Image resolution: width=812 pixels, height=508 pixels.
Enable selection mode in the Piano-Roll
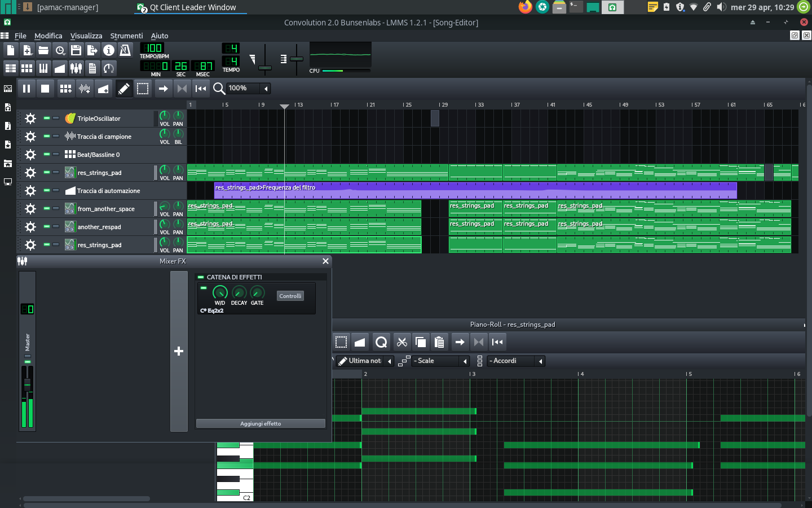coord(341,342)
